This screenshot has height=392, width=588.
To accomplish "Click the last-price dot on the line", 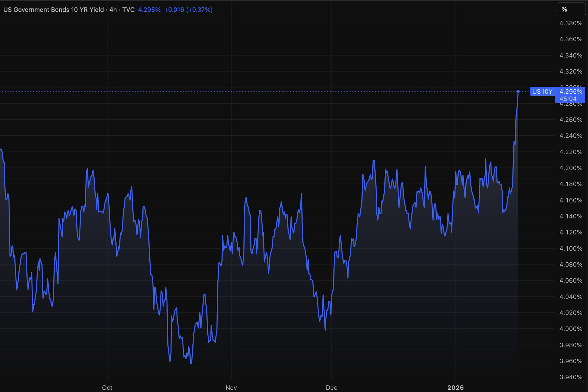I will 518,91.
